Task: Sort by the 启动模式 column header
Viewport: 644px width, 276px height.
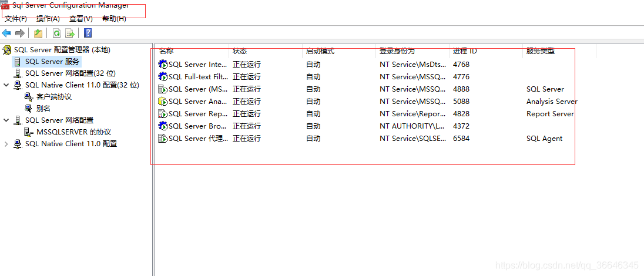Action: 320,51
